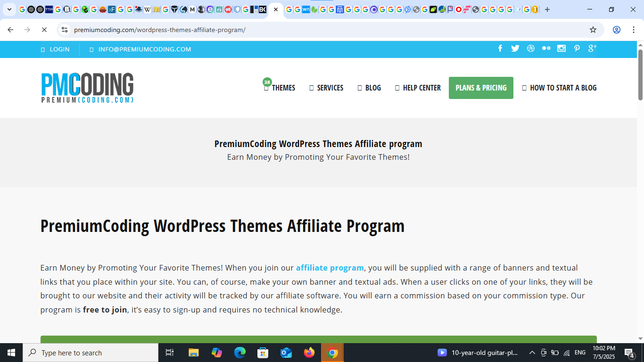Open Microsoft Store from taskbar
The height and width of the screenshot is (362, 644).
pyautogui.click(x=263, y=353)
